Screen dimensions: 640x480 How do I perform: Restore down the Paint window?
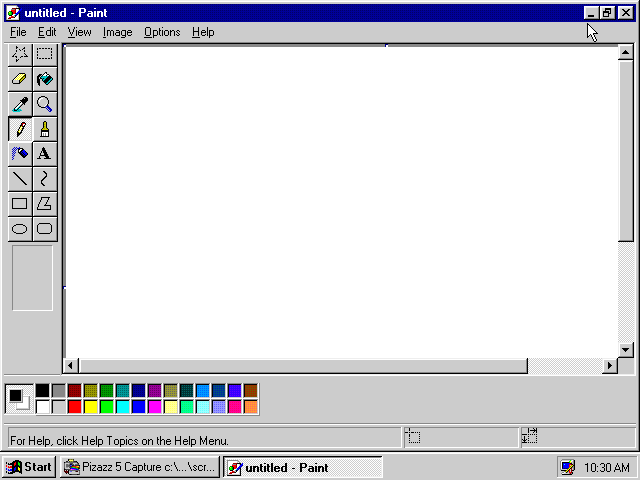pos(607,13)
